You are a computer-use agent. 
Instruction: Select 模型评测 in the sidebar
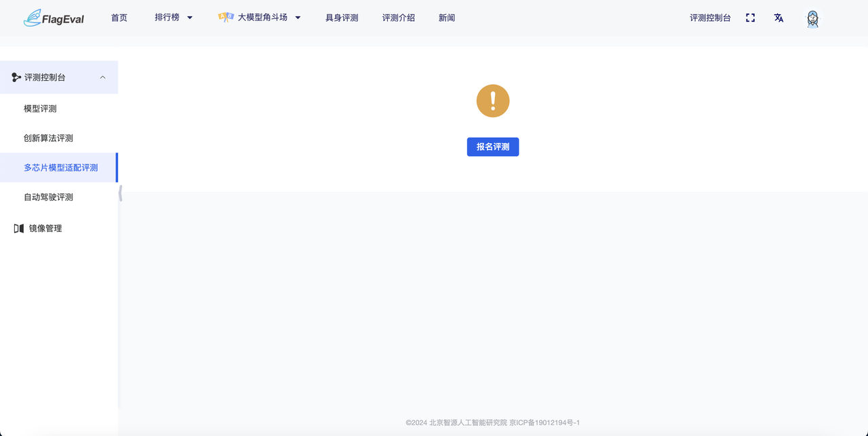pos(40,108)
